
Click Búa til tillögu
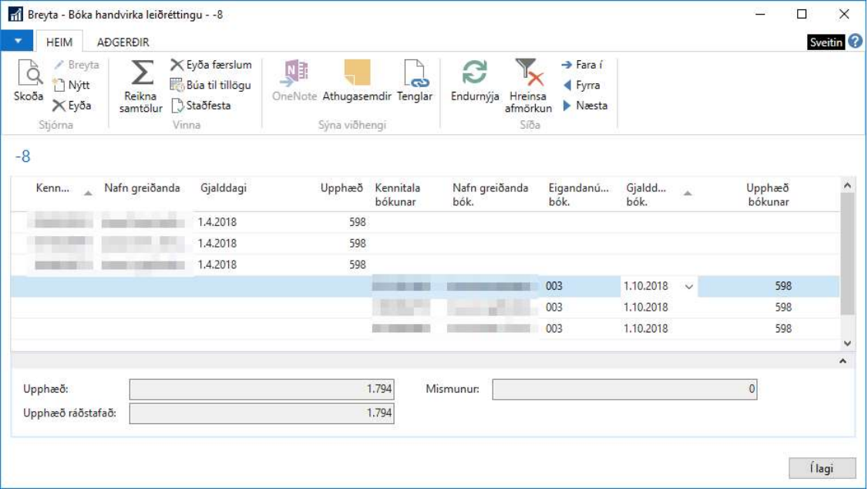[x=211, y=85]
